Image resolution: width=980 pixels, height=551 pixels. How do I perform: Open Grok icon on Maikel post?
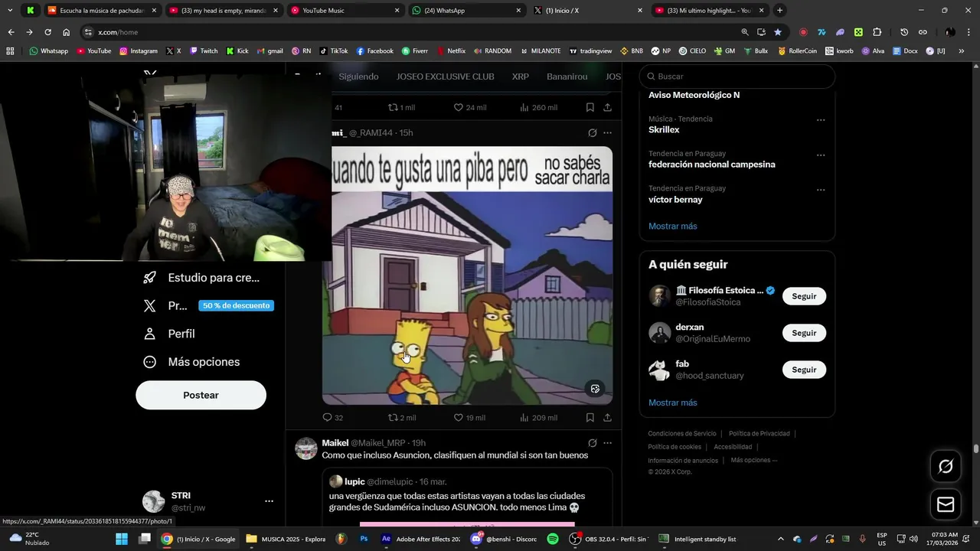coord(592,443)
